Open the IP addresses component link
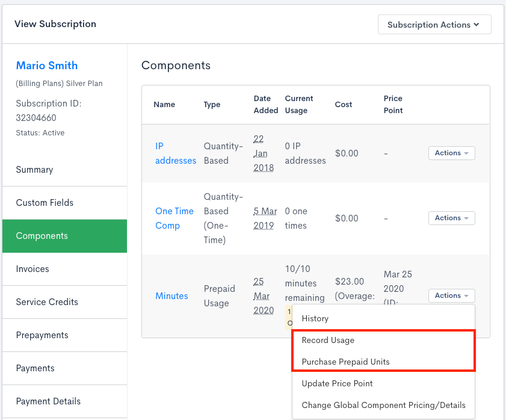This screenshot has width=506, height=420. coord(175,153)
